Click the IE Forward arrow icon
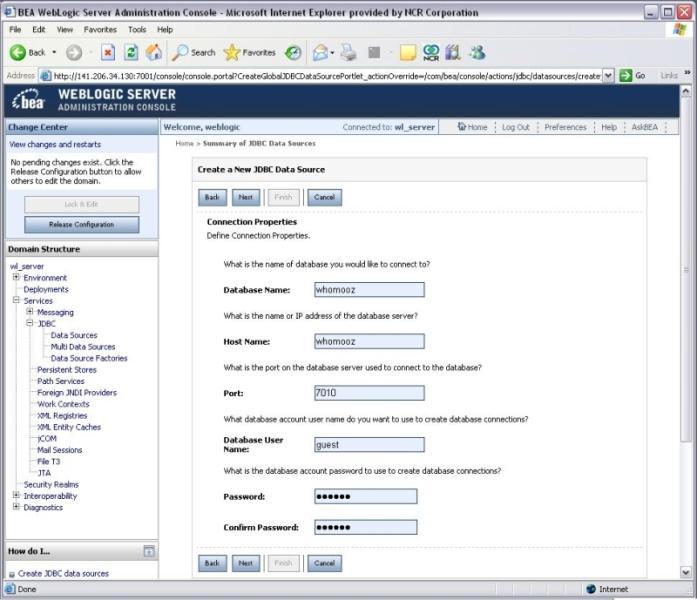697x600 pixels. coord(74,52)
